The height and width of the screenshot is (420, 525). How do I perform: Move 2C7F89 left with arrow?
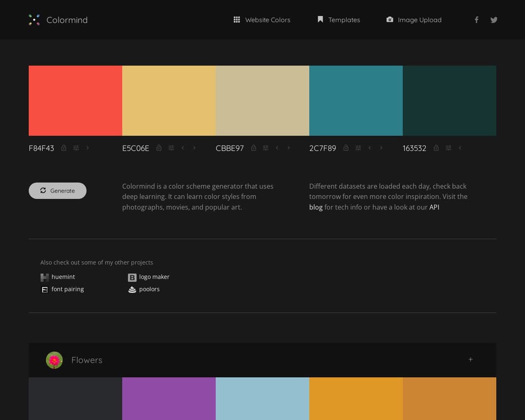[369, 148]
